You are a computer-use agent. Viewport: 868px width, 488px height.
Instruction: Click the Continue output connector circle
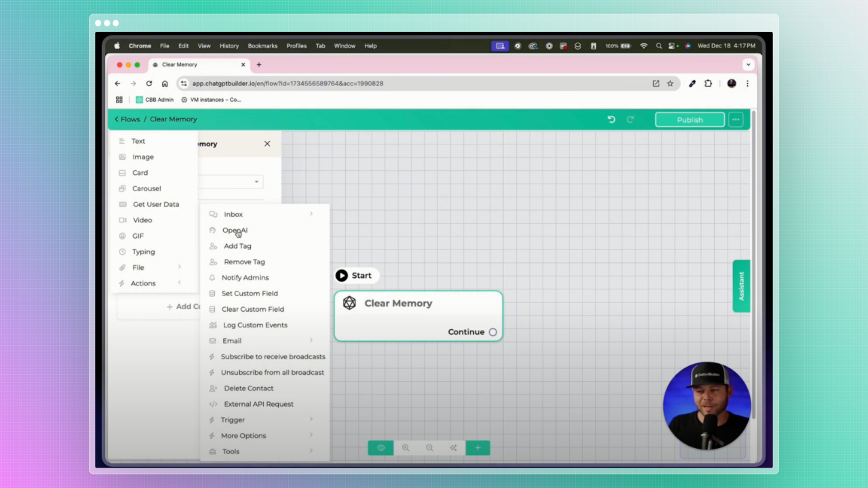click(493, 332)
